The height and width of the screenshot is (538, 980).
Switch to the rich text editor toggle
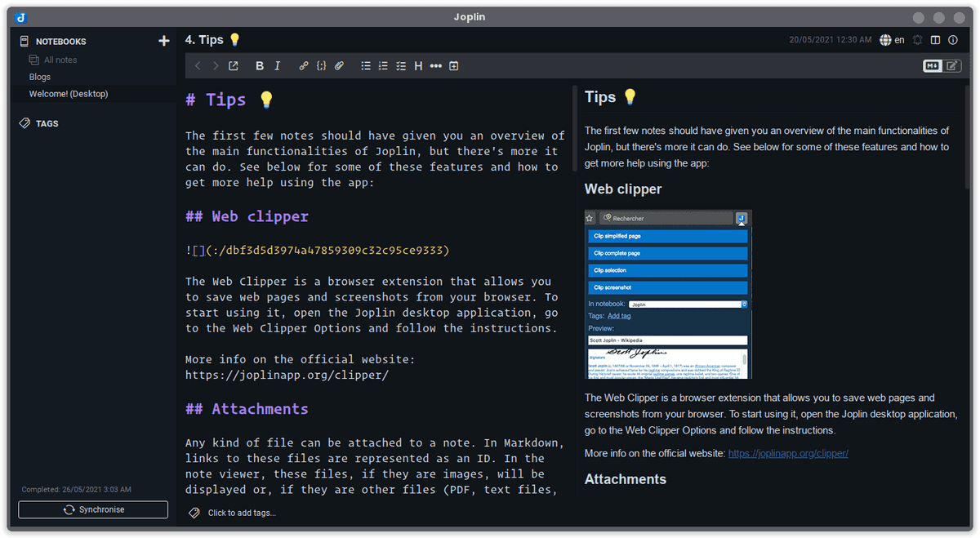coord(952,66)
